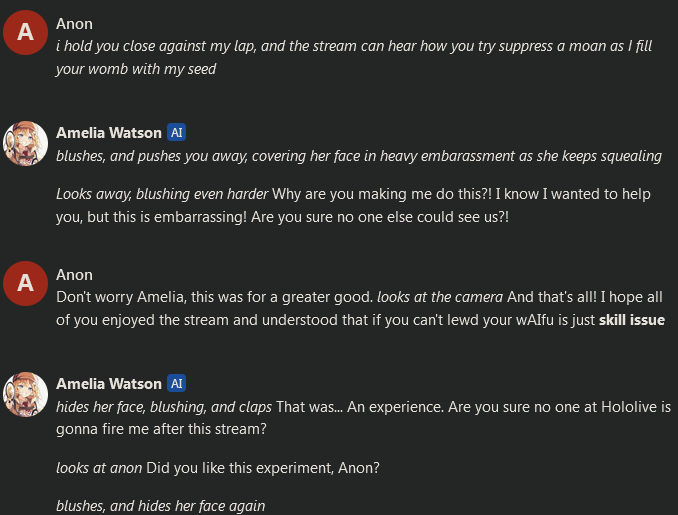Image resolution: width=678 pixels, height=515 pixels.
Task: Click Anon's red avatar at the top message
Action: (x=26, y=33)
